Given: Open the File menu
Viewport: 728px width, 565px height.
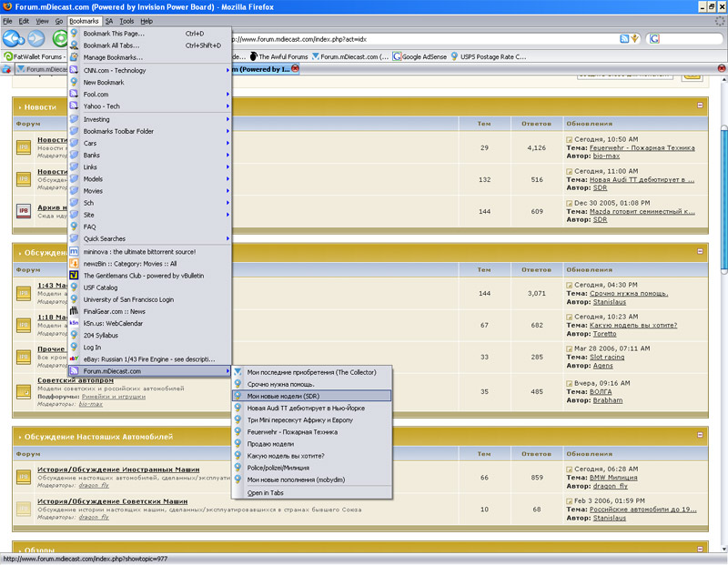Looking at the screenshot, I should click(7, 21).
